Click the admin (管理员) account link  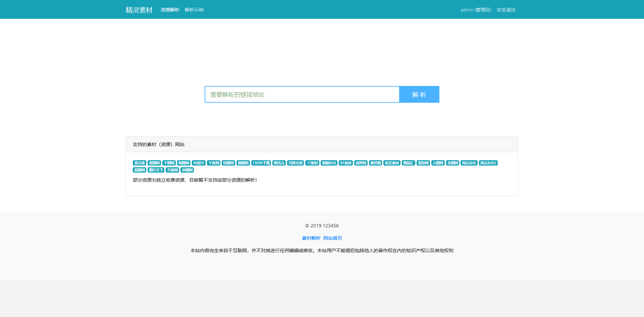[x=476, y=10]
